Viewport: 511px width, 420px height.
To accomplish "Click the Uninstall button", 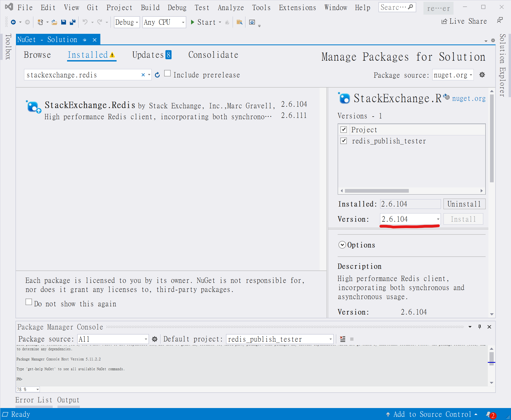I will [x=464, y=204].
